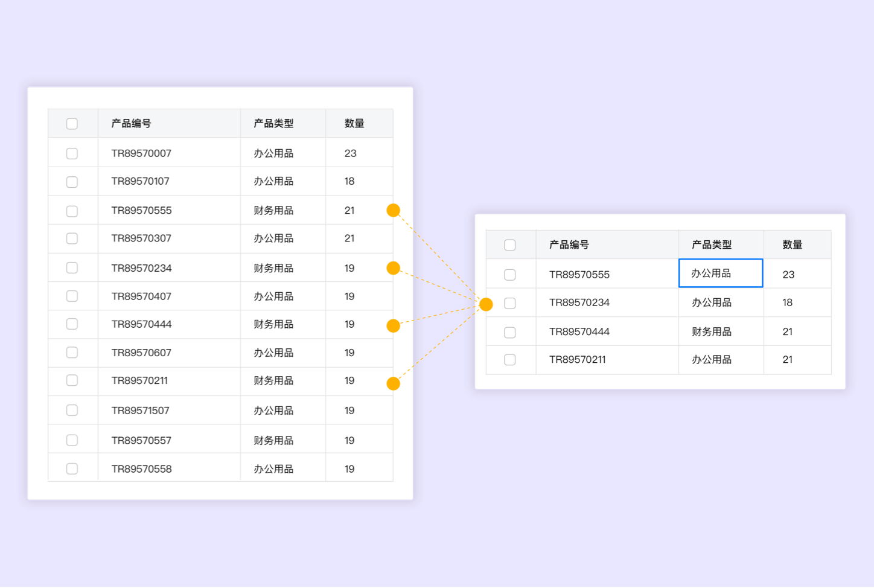Click the orange dot beside 财务用品 row TR89570555
Image resolution: width=874 pixels, height=588 pixels.
click(393, 210)
